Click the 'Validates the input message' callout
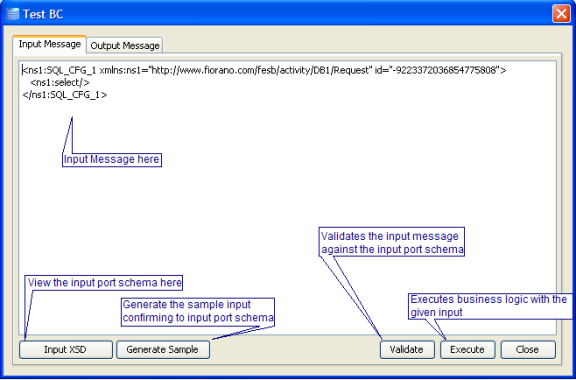 click(392, 242)
